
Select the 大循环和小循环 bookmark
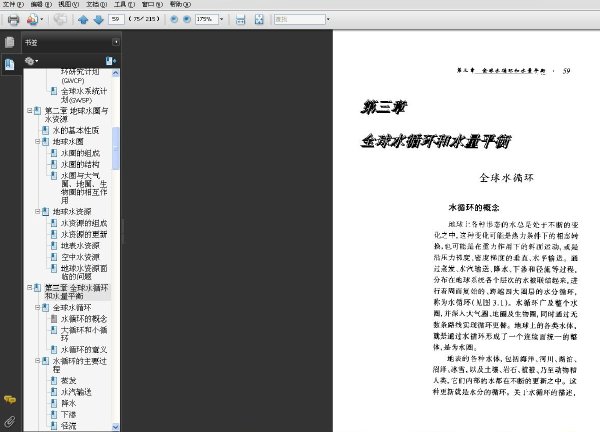[x=84, y=334]
